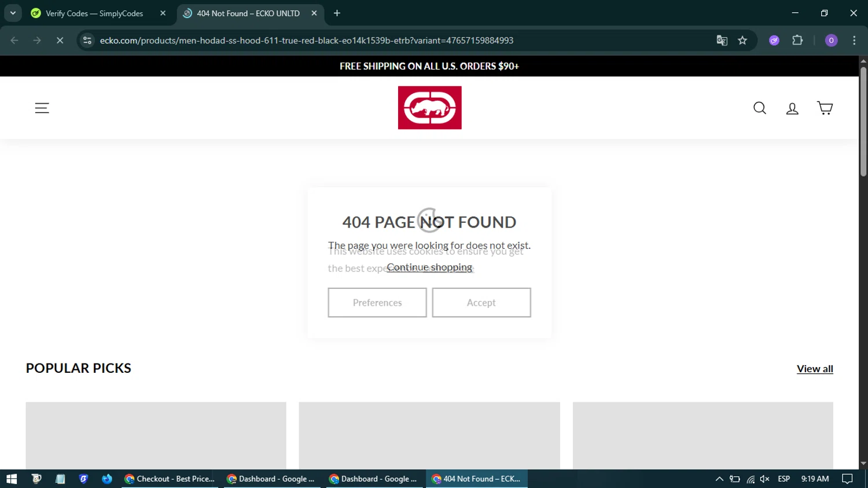868x488 pixels.
Task: Show hidden system tray icons
Action: [x=719, y=479]
